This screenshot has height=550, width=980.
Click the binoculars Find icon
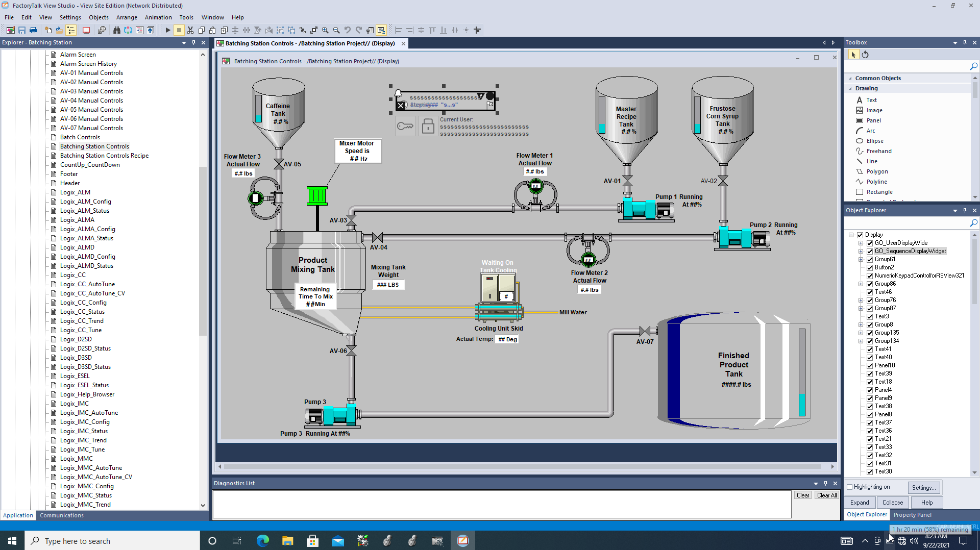click(117, 30)
